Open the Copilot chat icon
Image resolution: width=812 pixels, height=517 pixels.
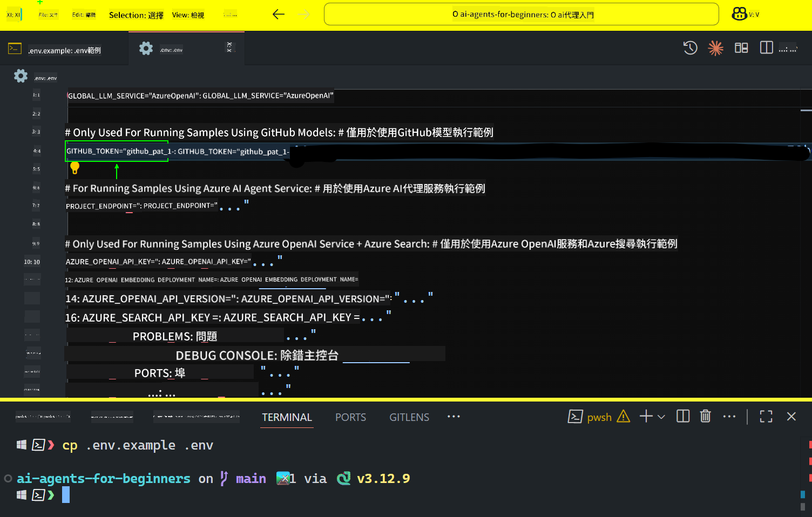pos(740,14)
